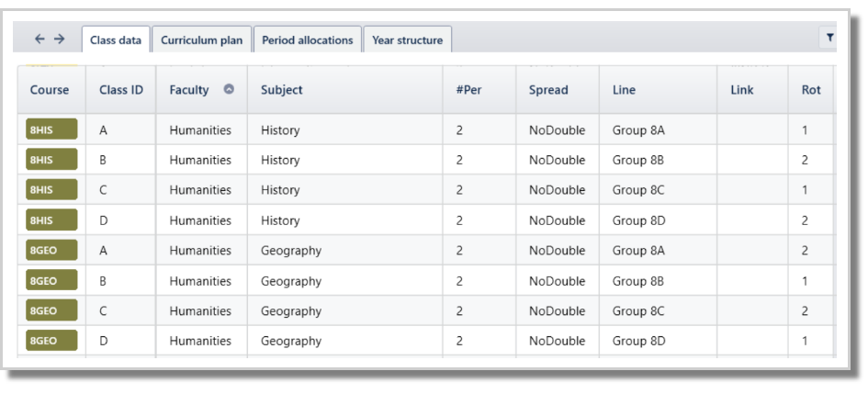
Task: Open the Curriculum plan tab
Action: pyautogui.click(x=201, y=39)
